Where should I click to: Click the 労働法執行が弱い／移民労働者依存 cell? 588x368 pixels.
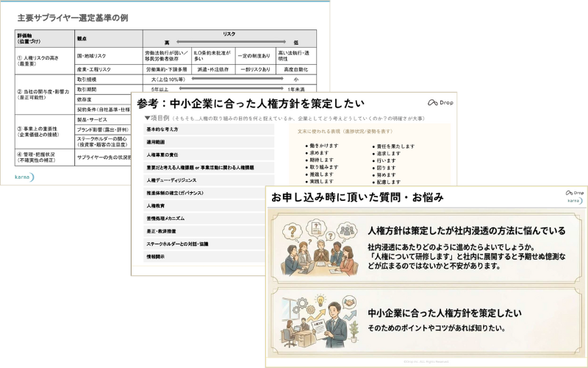(x=167, y=56)
